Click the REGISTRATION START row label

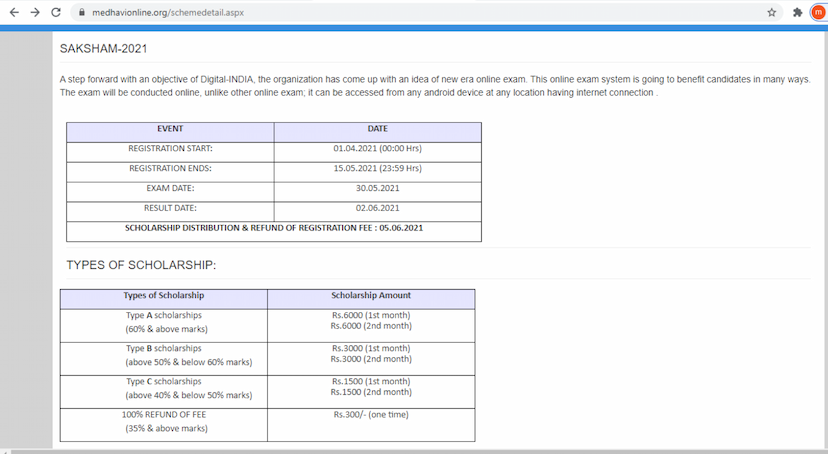click(x=170, y=149)
